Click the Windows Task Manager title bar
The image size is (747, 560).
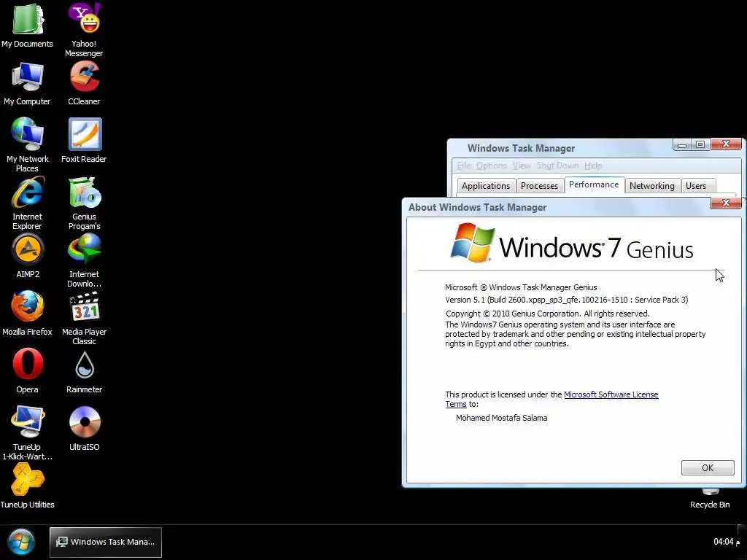560,148
